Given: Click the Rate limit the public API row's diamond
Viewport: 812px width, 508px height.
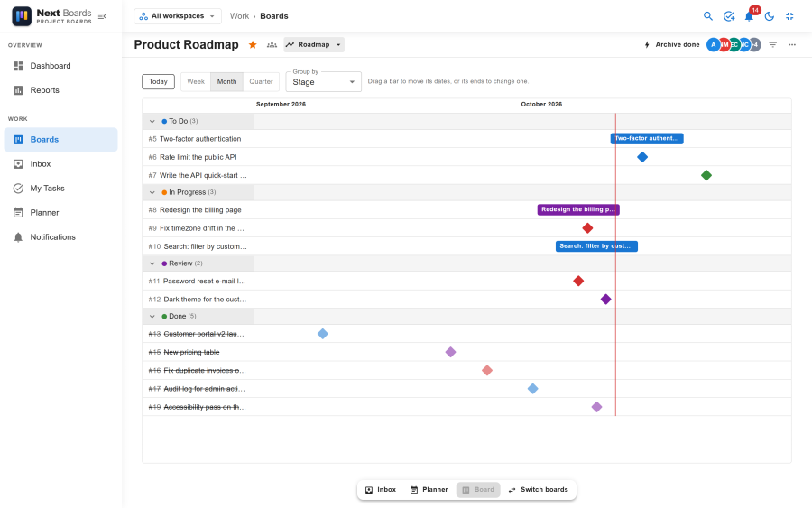Looking at the screenshot, I should (x=642, y=157).
